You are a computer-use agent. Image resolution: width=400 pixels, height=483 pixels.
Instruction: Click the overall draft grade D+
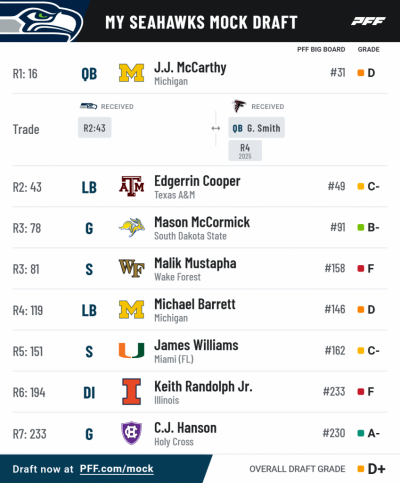(x=376, y=469)
